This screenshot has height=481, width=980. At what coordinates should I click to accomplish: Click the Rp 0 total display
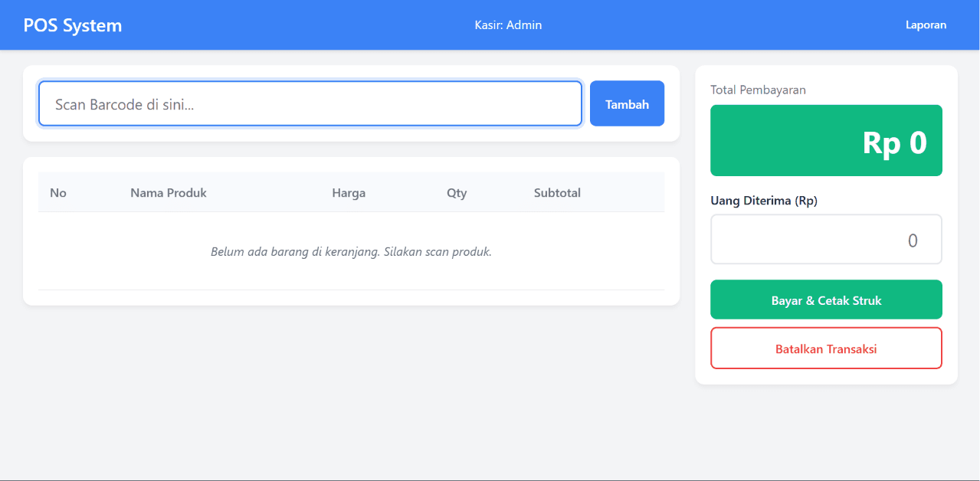point(826,141)
